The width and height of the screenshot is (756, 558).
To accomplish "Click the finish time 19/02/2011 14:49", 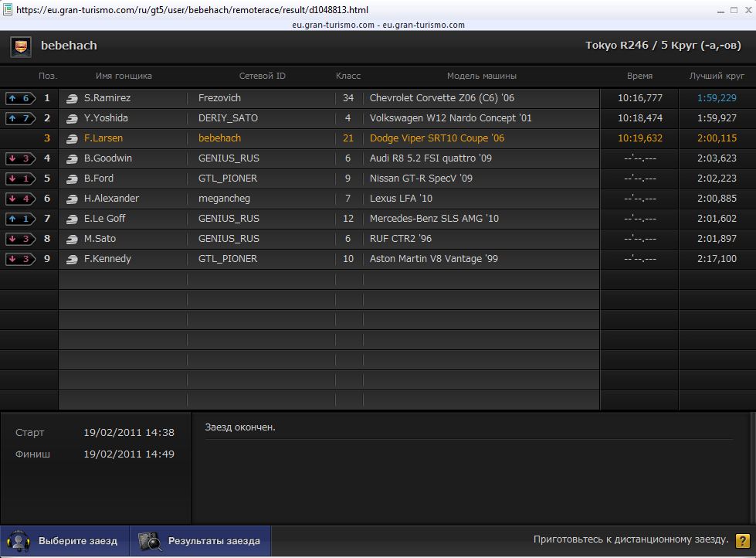I will tap(129, 454).
